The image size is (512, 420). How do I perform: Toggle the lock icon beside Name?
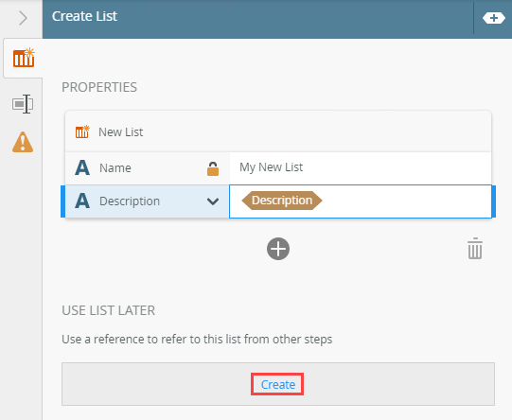pos(213,168)
